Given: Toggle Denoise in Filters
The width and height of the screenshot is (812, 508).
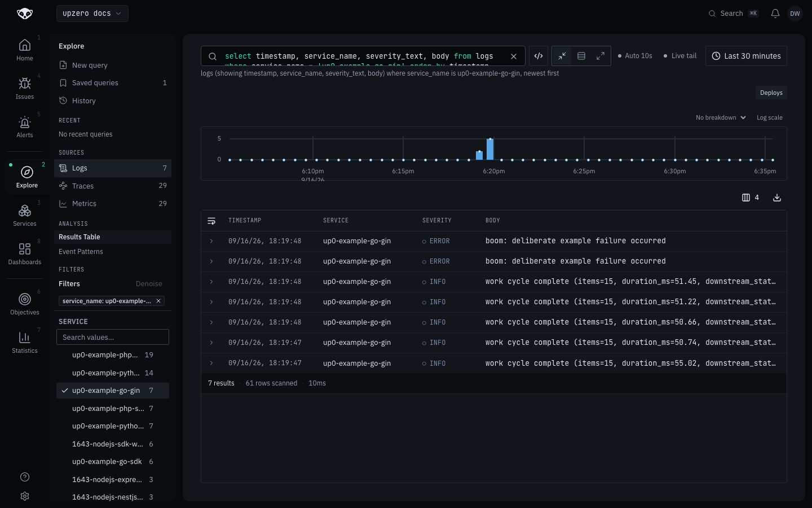Looking at the screenshot, I should pyautogui.click(x=149, y=284).
